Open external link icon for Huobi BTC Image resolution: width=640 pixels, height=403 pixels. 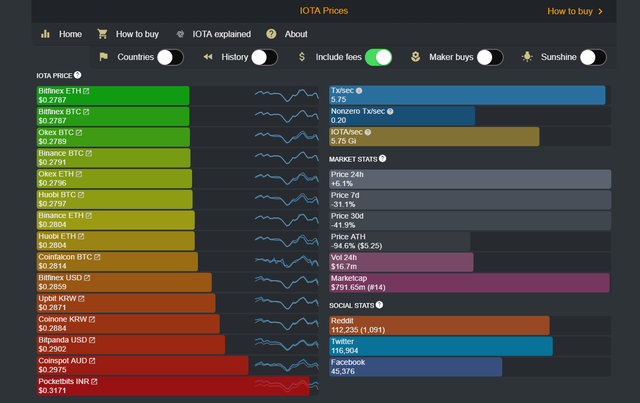(x=81, y=195)
